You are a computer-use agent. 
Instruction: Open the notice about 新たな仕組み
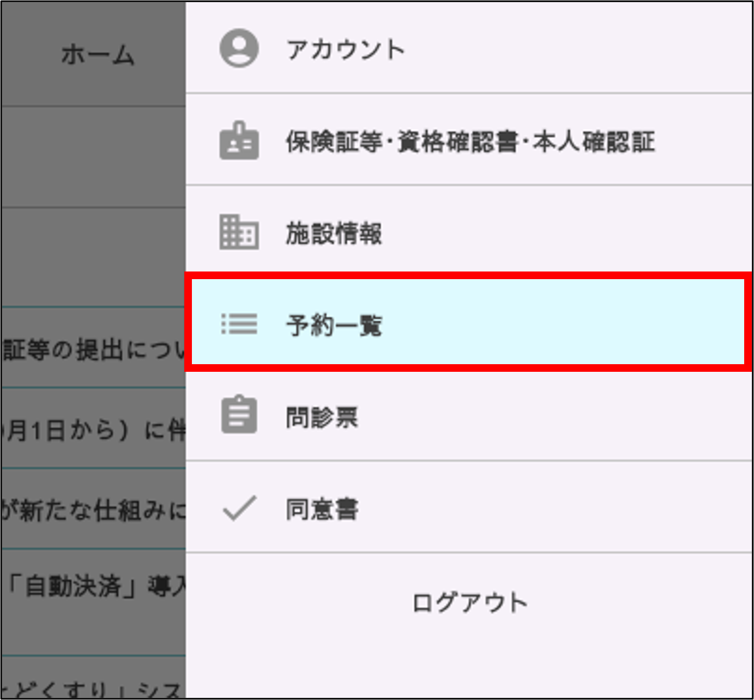(x=94, y=510)
